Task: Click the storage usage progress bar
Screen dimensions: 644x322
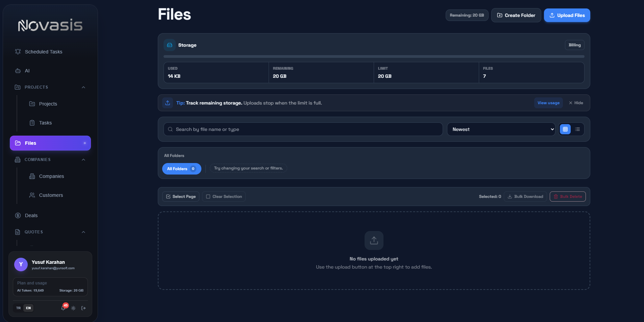Action: tap(374, 56)
